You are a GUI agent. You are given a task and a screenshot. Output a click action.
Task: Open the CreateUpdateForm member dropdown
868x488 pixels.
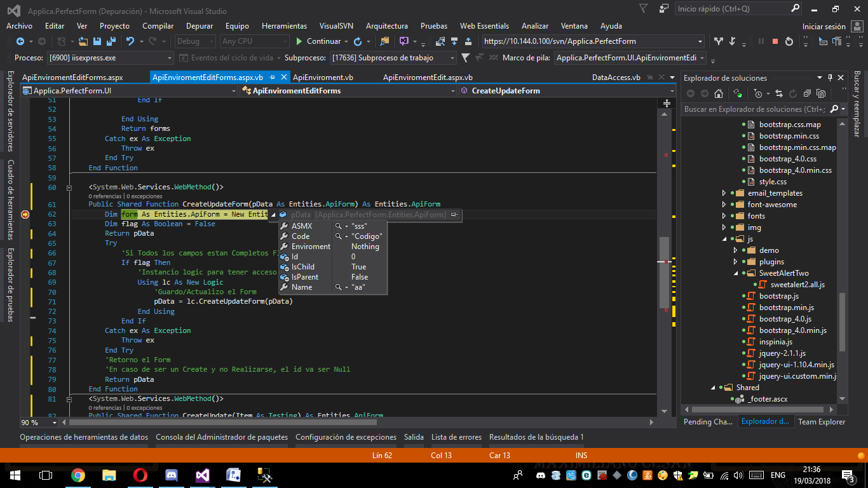coord(671,91)
